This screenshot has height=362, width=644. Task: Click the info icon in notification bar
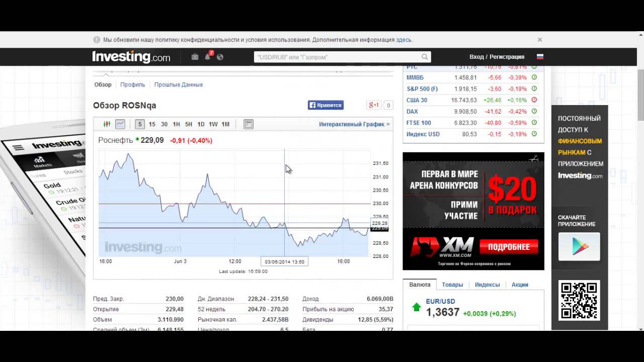coord(97,40)
